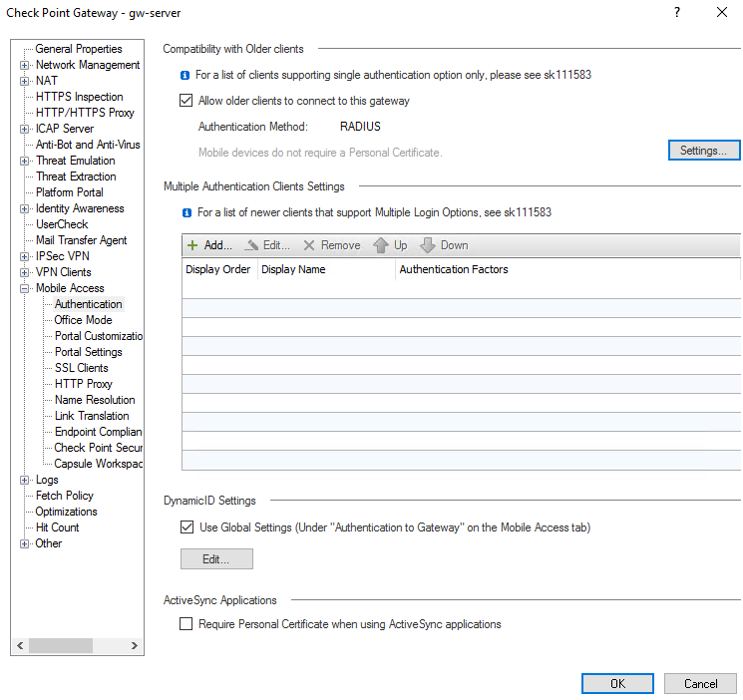
Task: Click the X Remove icon in the toolbar
Action: tap(309, 245)
